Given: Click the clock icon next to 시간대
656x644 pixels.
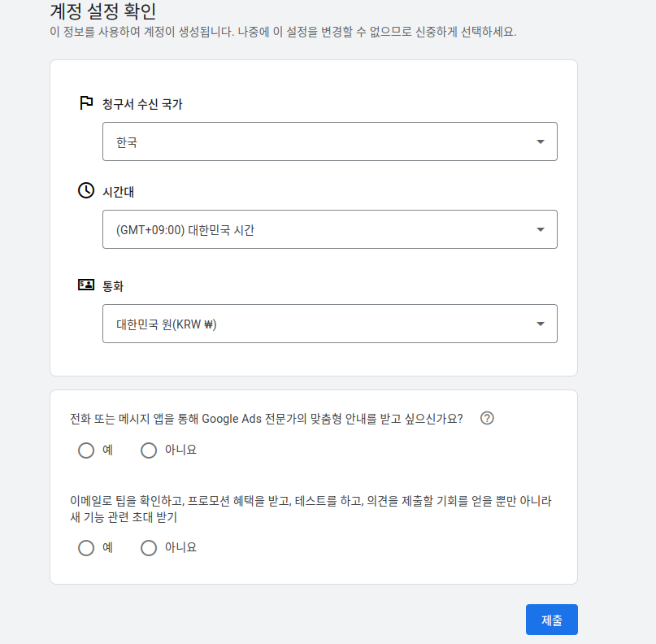Looking at the screenshot, I should 86,190.
